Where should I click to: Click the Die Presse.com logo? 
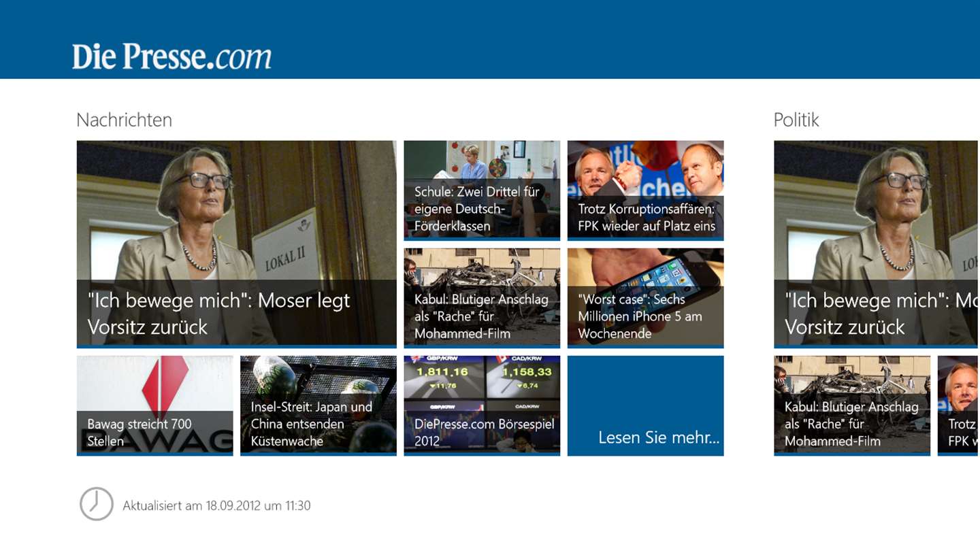(171, 56)
